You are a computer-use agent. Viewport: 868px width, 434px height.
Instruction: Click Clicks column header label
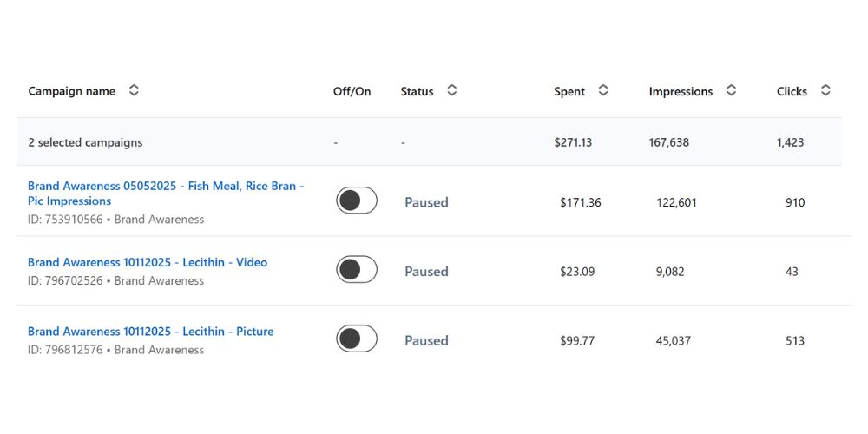(792, 91)
